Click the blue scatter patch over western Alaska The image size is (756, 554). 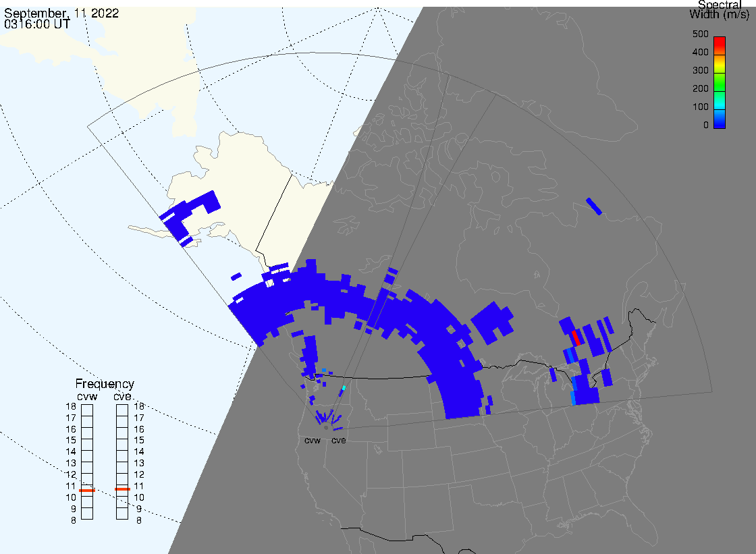point(190,217)
